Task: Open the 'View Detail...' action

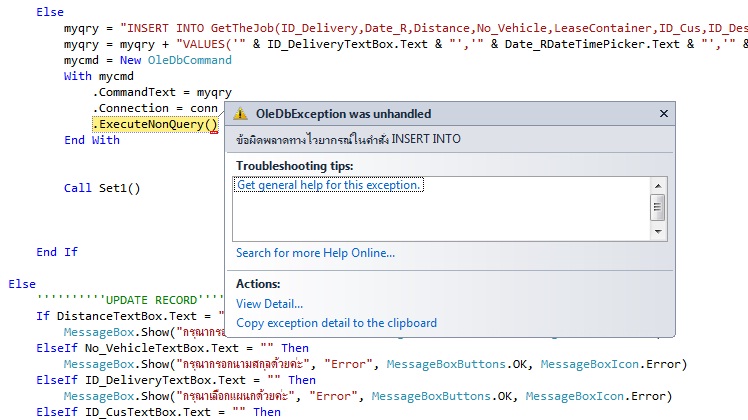Action: pyautogui.click(x=269, y=304)
